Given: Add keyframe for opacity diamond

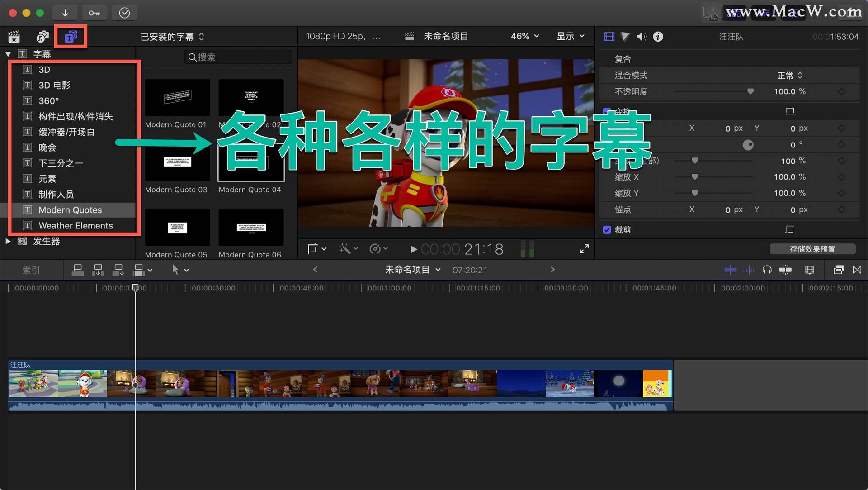Looking at the screenshot, I should tap(841, 91).
